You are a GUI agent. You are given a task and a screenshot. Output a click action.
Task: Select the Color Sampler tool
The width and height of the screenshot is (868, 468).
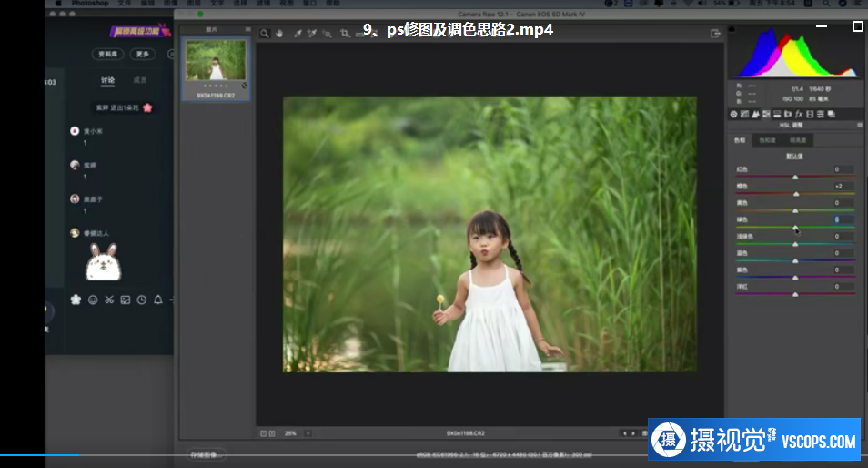click(x=312, y=34)
